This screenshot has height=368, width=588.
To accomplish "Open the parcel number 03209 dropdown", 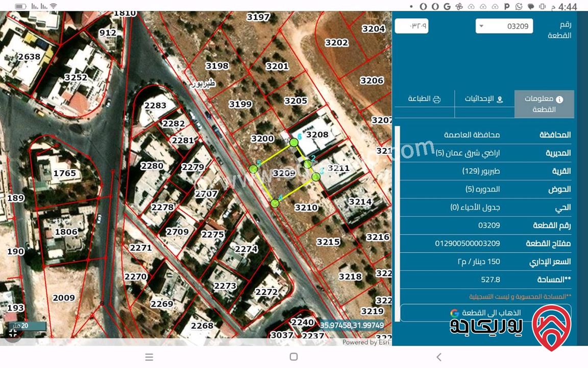I will (x=504, y=26).
